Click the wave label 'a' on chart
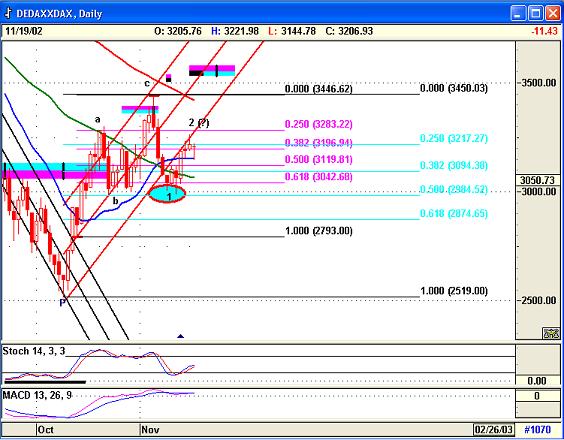This screenshot has width=564, height=440. (97, 119)
